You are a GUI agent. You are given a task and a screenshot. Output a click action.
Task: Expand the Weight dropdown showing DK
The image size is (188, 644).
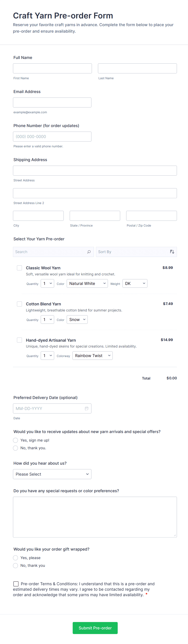[x=135, y=283]
